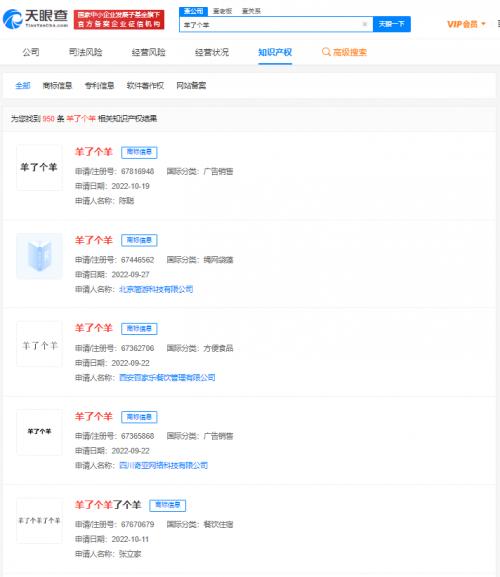
Task: Open the red official credit agency banner
Action: 119,20
